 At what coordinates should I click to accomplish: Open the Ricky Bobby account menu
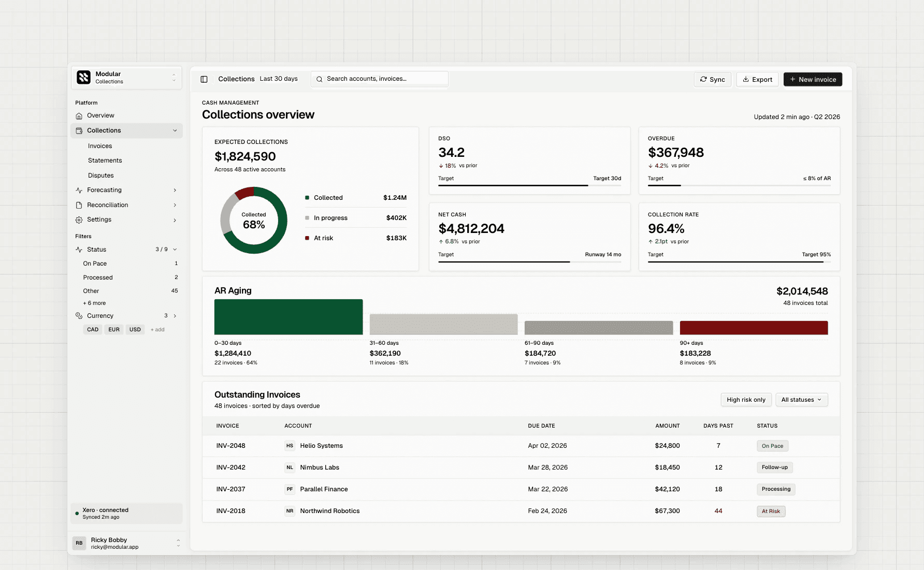[126, 543]
